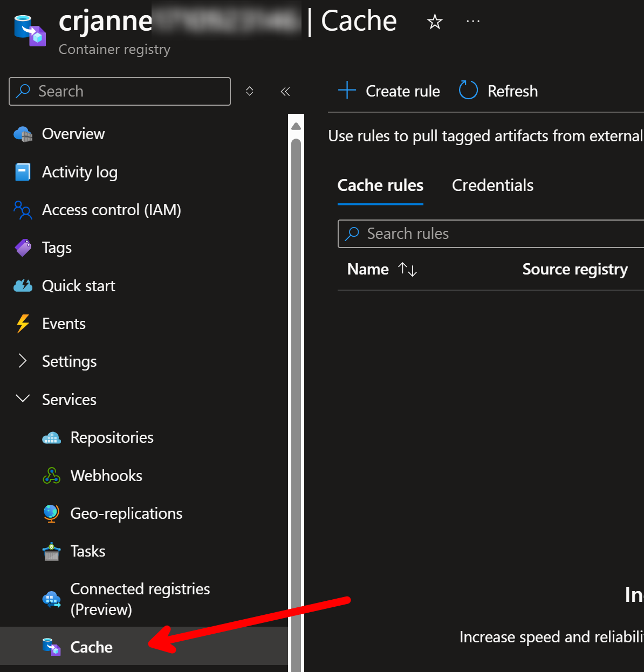Click the sidebar scrollbar up arrow
This screenshot has width=644, height=672.
point(296,127)
